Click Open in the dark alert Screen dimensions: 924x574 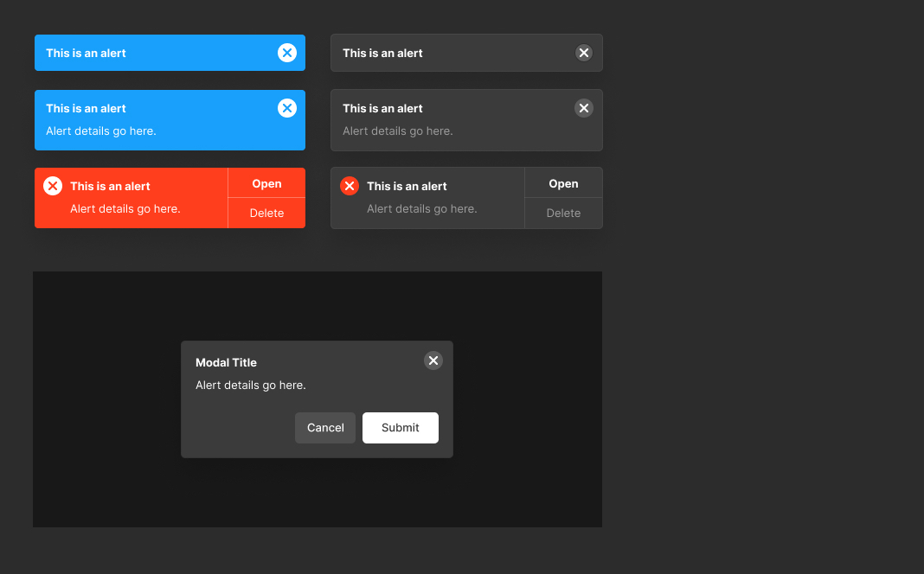tap(563, 183)
